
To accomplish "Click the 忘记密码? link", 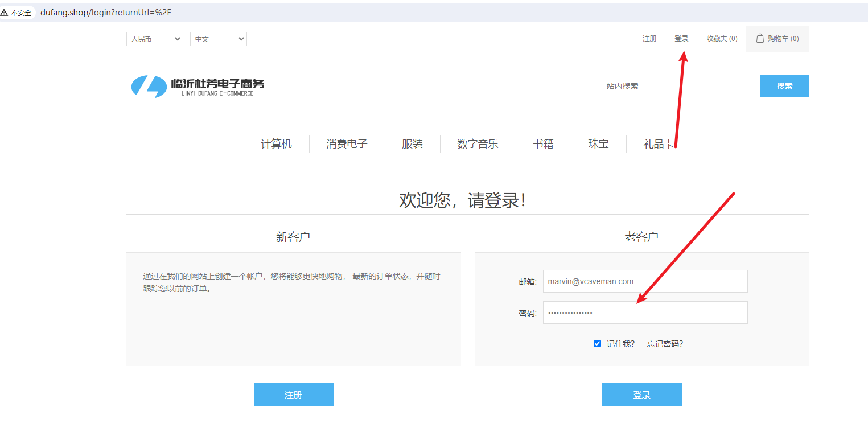I will [x=665, y=344].
